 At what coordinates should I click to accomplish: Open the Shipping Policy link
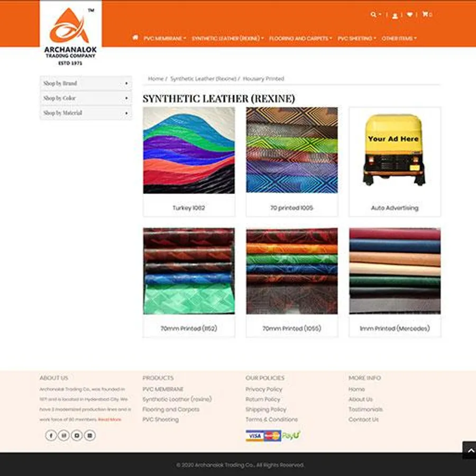click(x=266, y=409)
